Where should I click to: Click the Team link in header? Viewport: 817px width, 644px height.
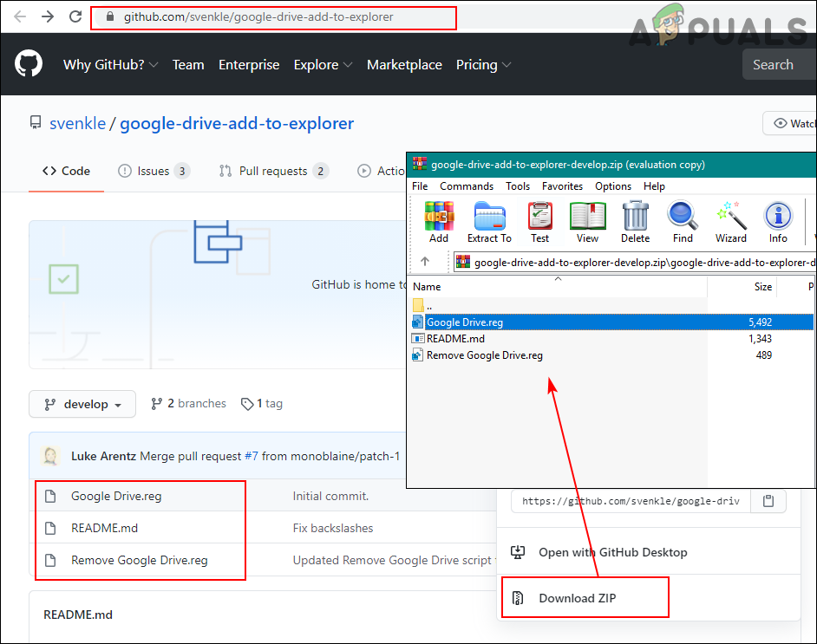click(188, 64)
